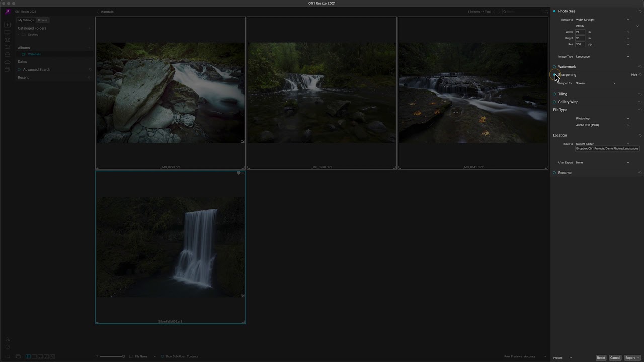Open the resolution ppi units dropdown

coord(609,44)
